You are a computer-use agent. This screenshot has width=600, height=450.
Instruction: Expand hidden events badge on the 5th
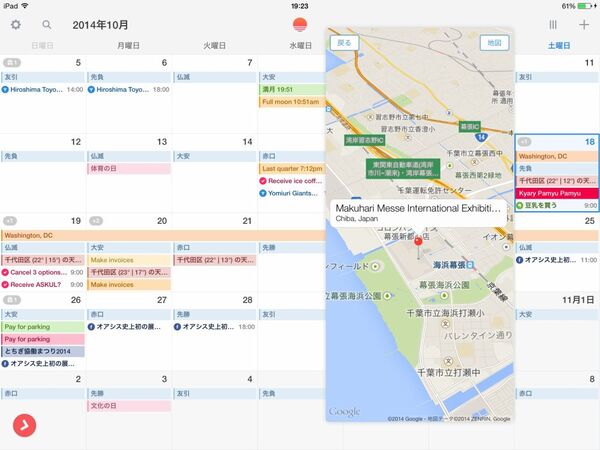pos(11,62)
